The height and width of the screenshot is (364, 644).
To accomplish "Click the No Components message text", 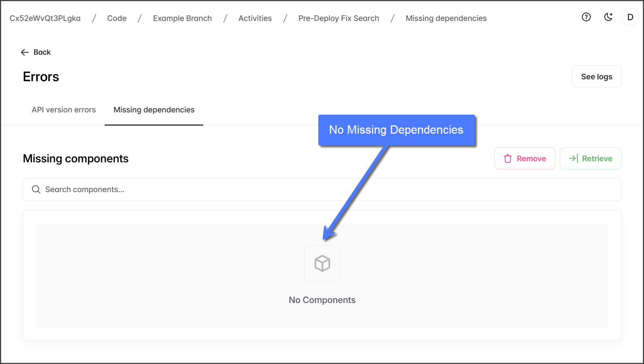I will click(x=322, y=300).
